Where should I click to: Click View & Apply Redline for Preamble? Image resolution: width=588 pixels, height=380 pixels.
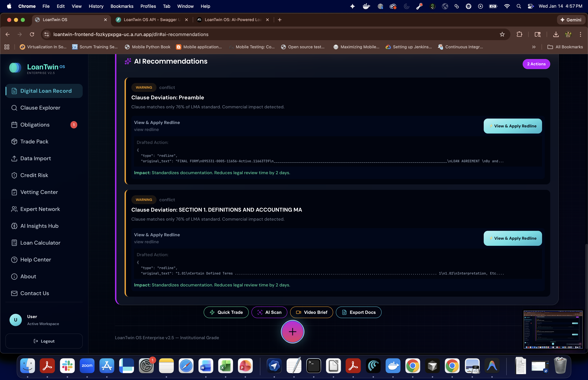[512, 126]
